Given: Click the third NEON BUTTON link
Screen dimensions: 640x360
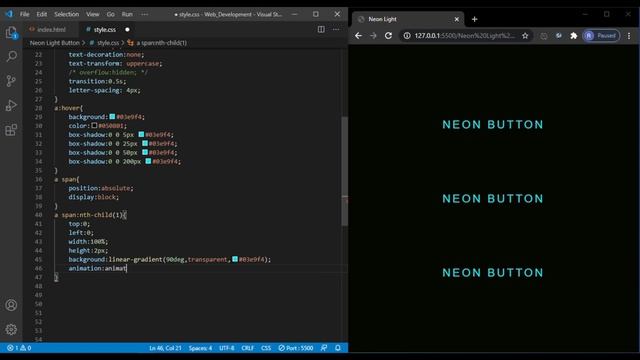Looking at the screenshot, I should [493, 273].
